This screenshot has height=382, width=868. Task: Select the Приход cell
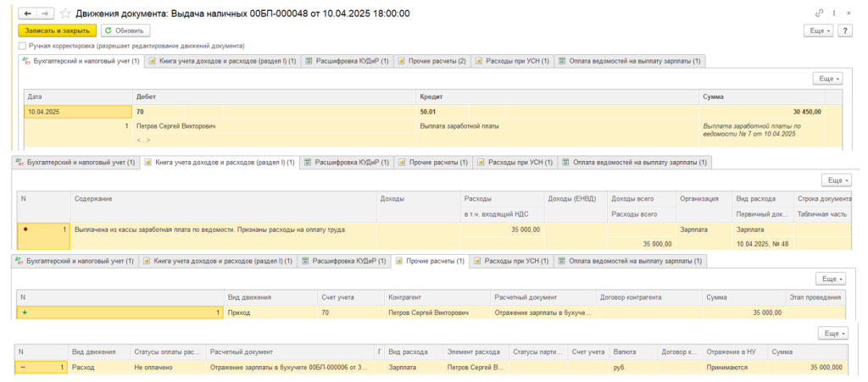(270, 313)
